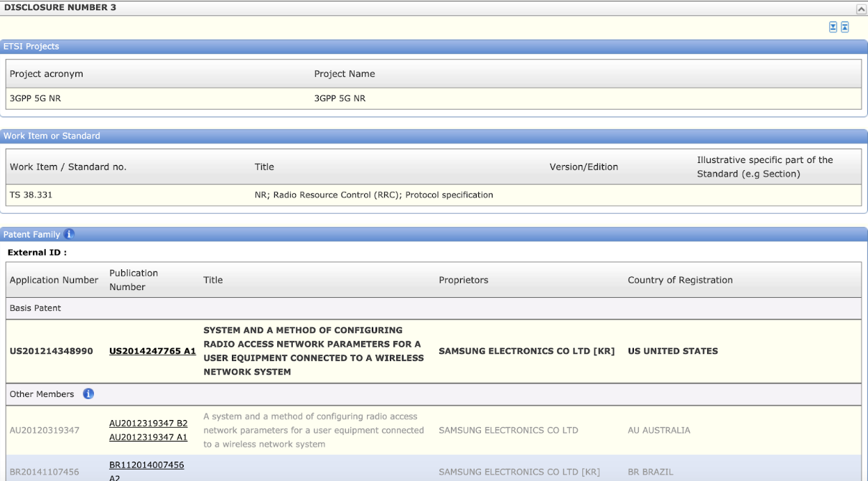Click the Work Item / Standard no. header
Viewport: 868px width, 481px height.
[68, 167]
